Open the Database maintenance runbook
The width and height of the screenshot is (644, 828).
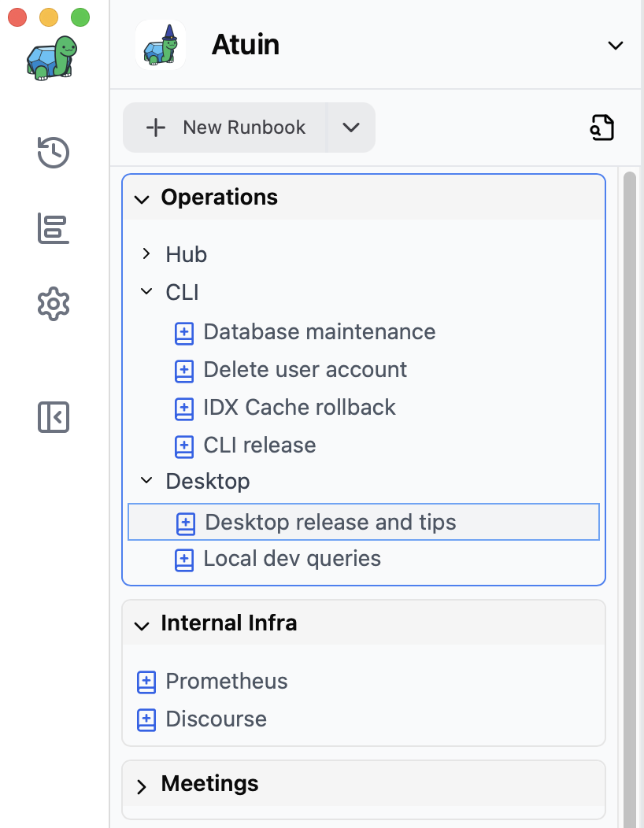coord(305,332)
